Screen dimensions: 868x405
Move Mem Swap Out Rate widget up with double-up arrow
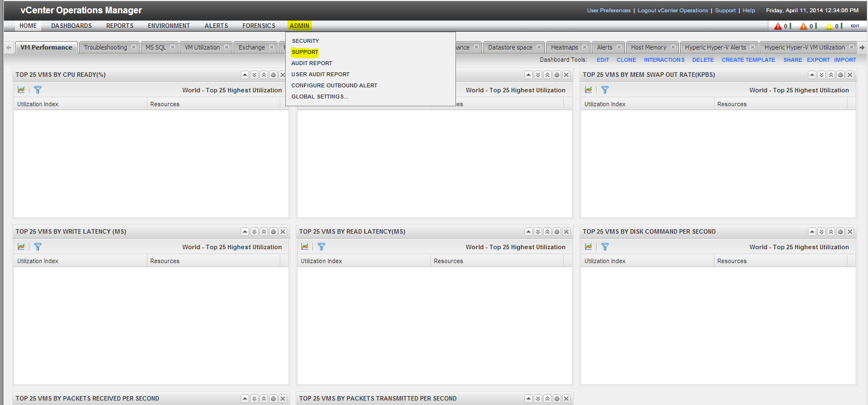(831, 75)
